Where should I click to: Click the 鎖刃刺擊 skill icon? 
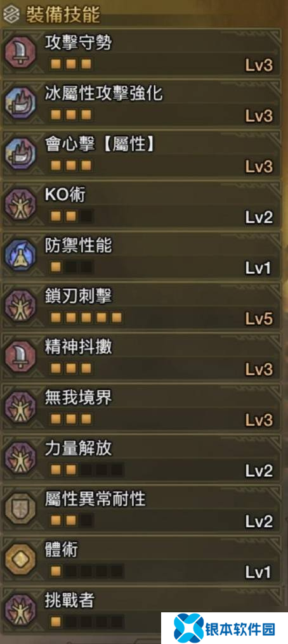(x=20, y=306)
